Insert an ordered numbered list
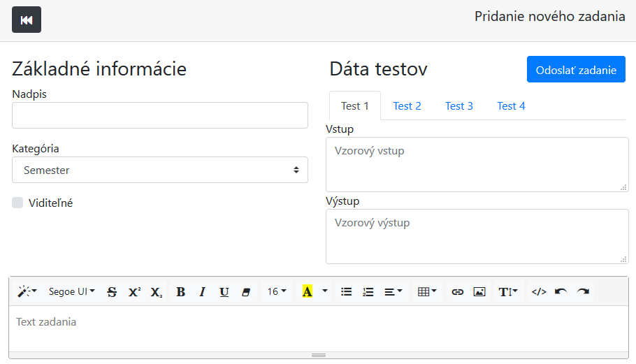The image size is (636, 364). click(368, 291)
